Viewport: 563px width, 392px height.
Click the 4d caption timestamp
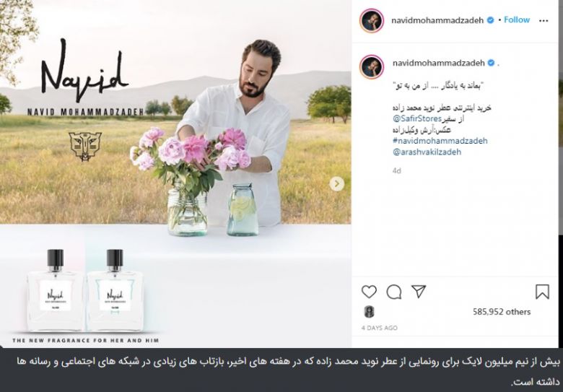tap(396, 170)
